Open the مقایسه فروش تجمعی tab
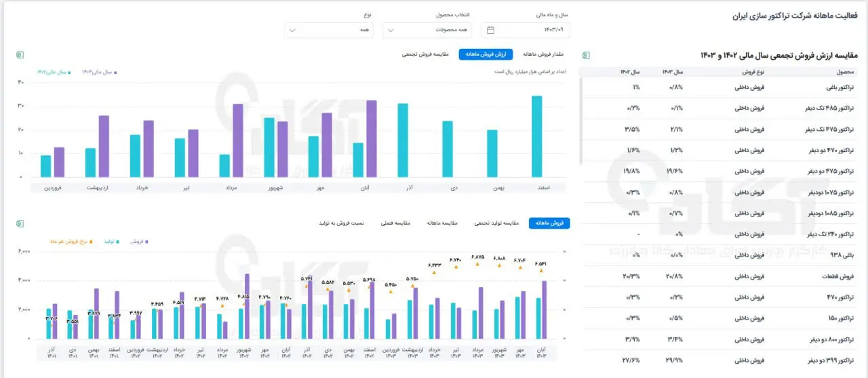 425,54
